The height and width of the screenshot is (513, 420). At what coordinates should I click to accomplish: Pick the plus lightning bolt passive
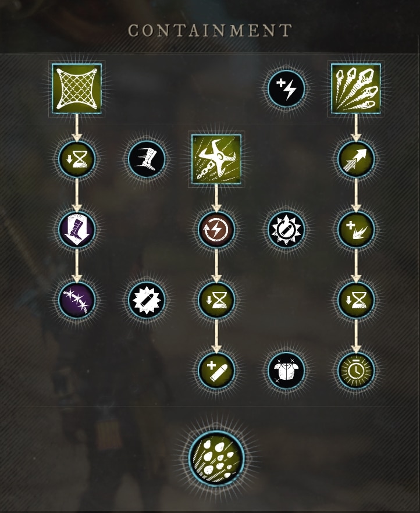tap(286, 88)
